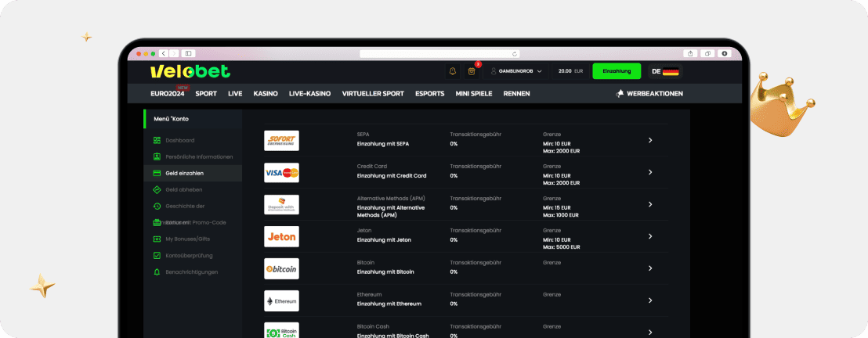
Task: Open Dashboard in the account menu
Action: point(180,140)
